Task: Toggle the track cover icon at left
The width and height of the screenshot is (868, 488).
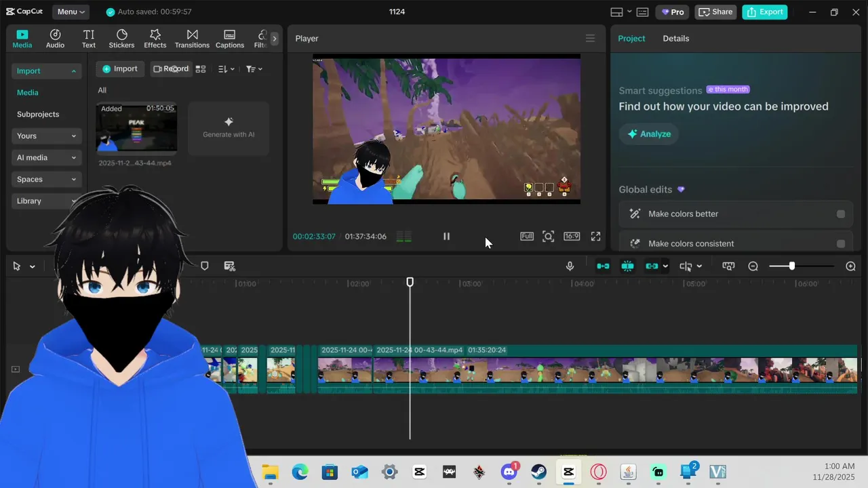Action: pos(16,369)
